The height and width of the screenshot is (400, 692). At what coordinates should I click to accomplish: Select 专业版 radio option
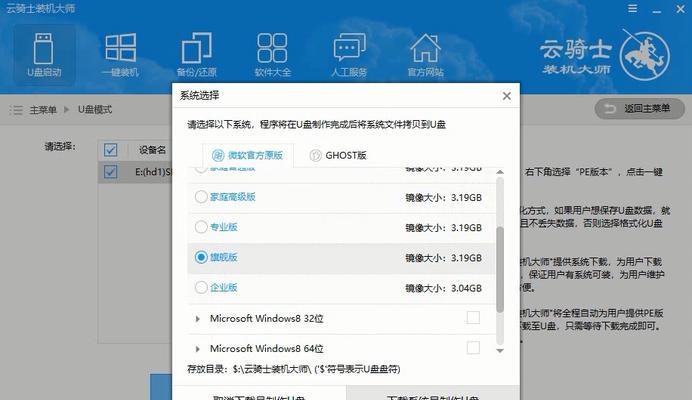coord(201,227)
